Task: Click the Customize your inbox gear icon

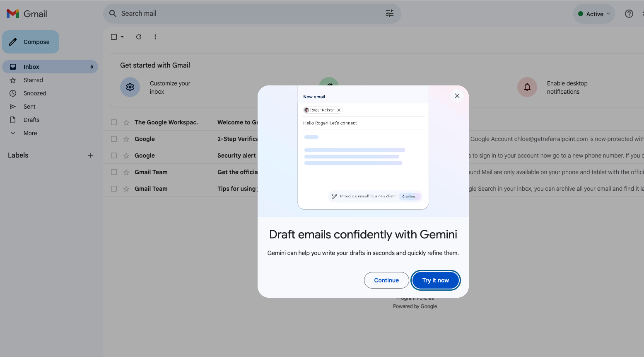Action: tap(130, 87)
